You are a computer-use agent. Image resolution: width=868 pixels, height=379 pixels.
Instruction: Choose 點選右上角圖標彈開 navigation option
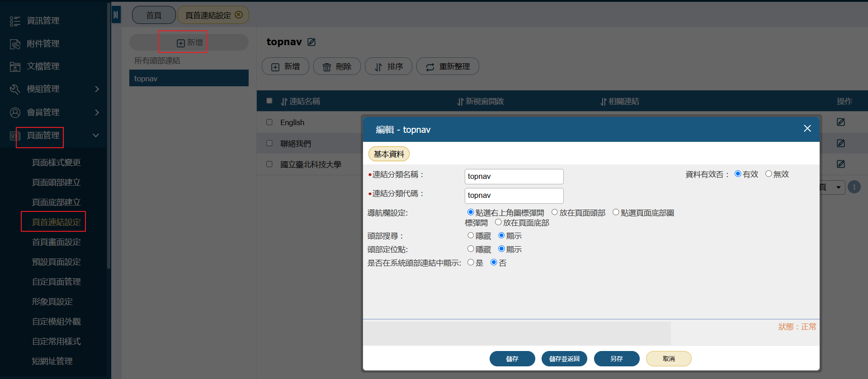click(471, 212)
